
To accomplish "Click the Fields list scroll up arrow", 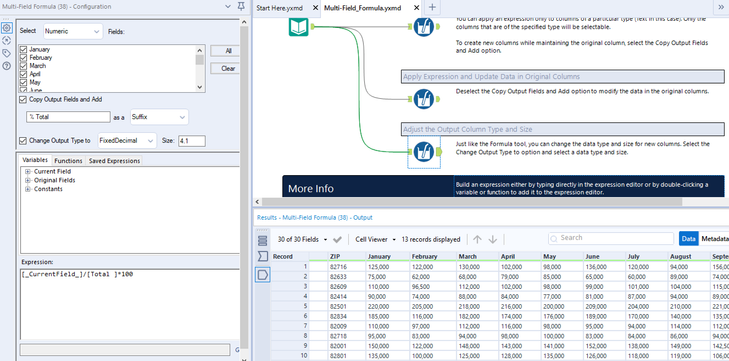I will 200,50.
